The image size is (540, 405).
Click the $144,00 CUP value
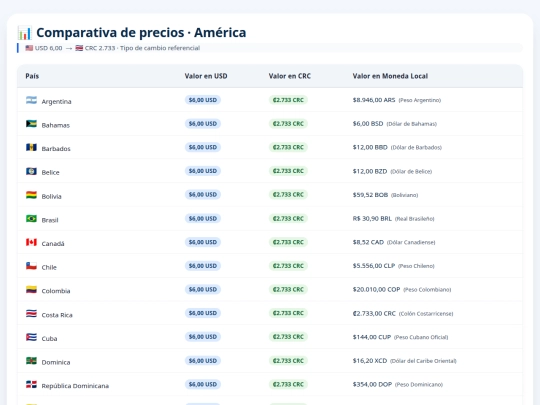pyautogui.click(x=372, y=337)
